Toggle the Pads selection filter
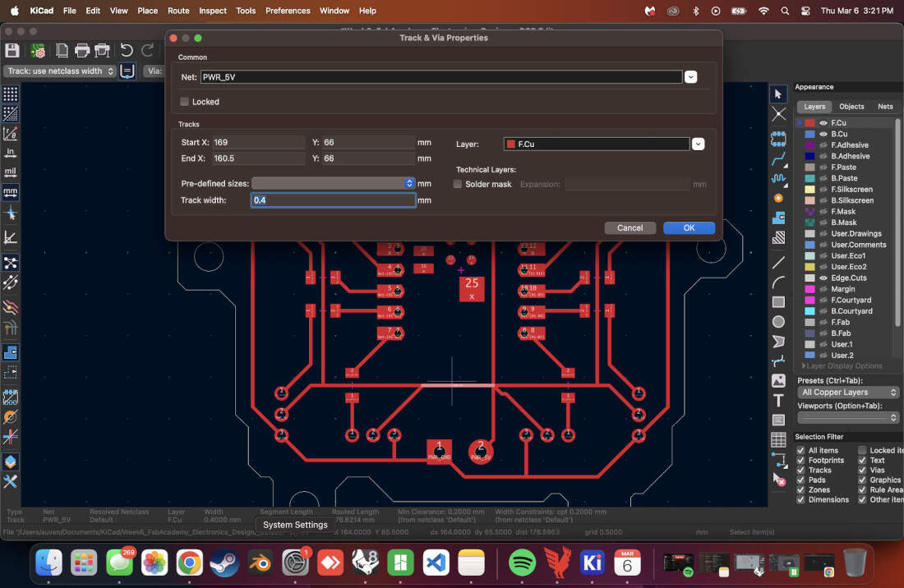 point(800,480)
